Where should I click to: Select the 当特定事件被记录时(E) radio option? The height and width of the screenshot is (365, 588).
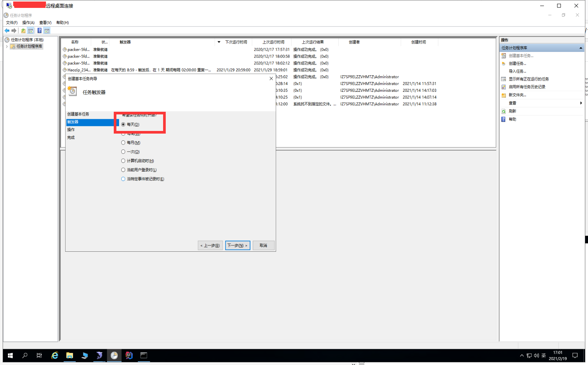click(x=142, y=179)
